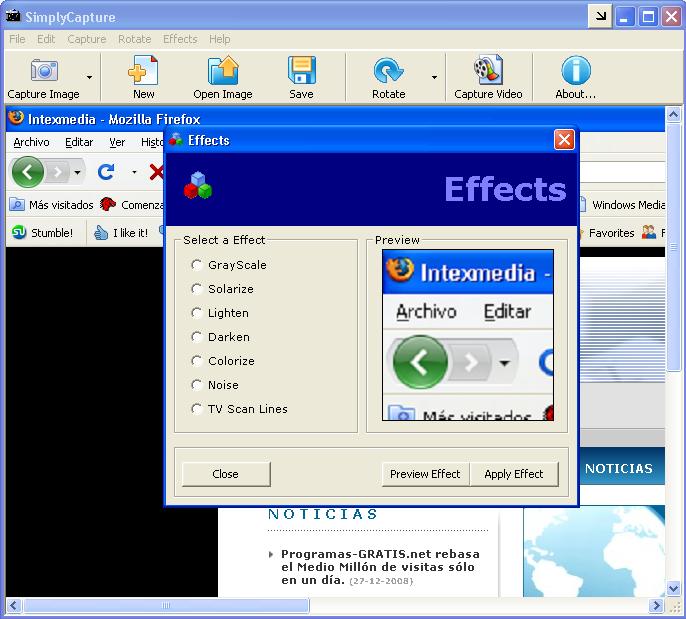Click the colored cubes Effects banner icon

pos(198,185)
